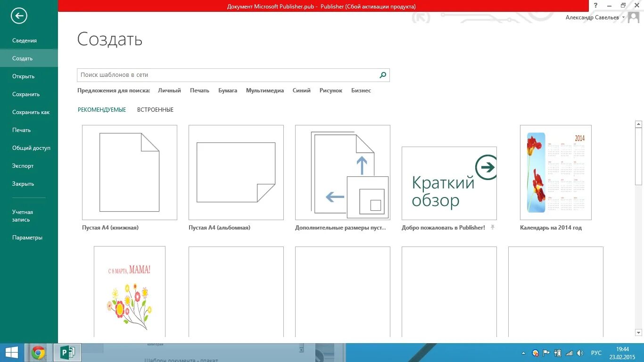This screenshot has width=644, height=362.
Task: Choose the Бизнес search suggestion
Action: click(x=361, y=90)
